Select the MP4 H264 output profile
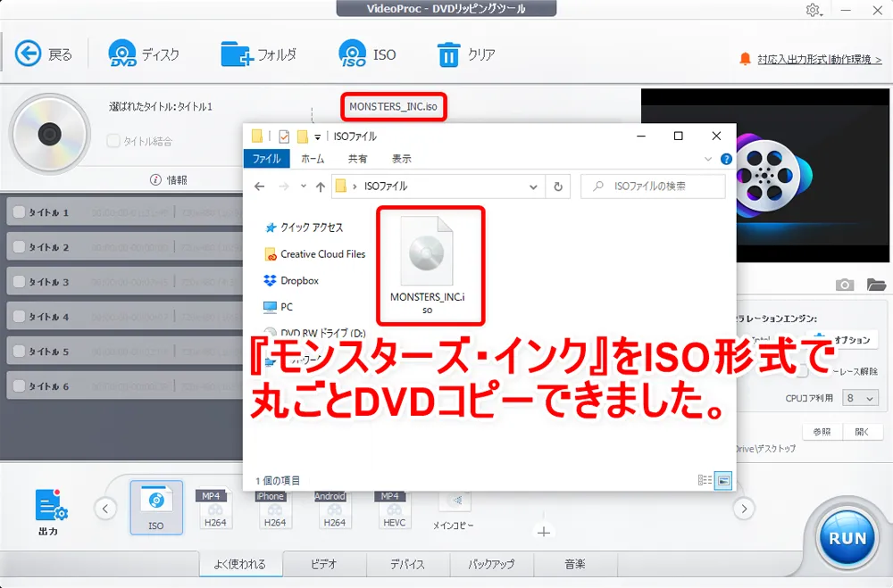This screenshot has height=588, width=893. [x=215, y=509]
